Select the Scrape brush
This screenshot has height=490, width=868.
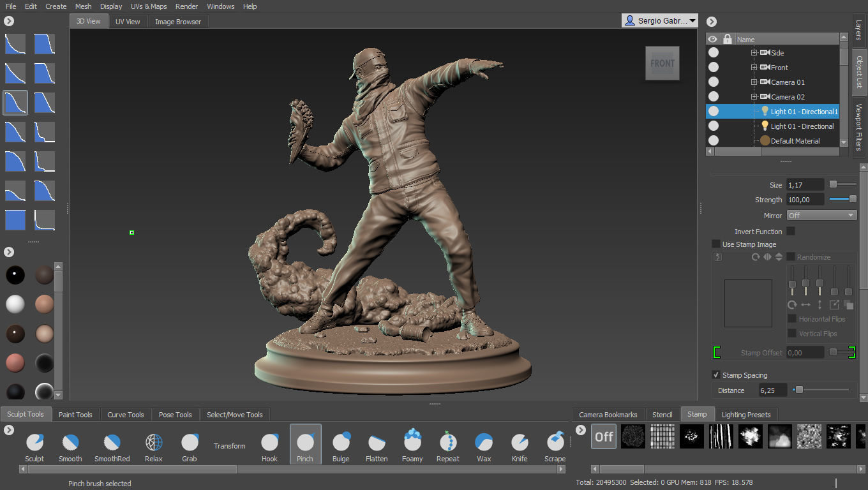555,445
